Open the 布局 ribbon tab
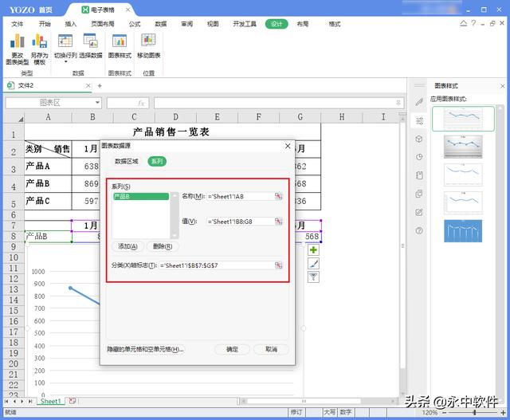This screenshot has height=420, width=510. click(x=302, y=24)
